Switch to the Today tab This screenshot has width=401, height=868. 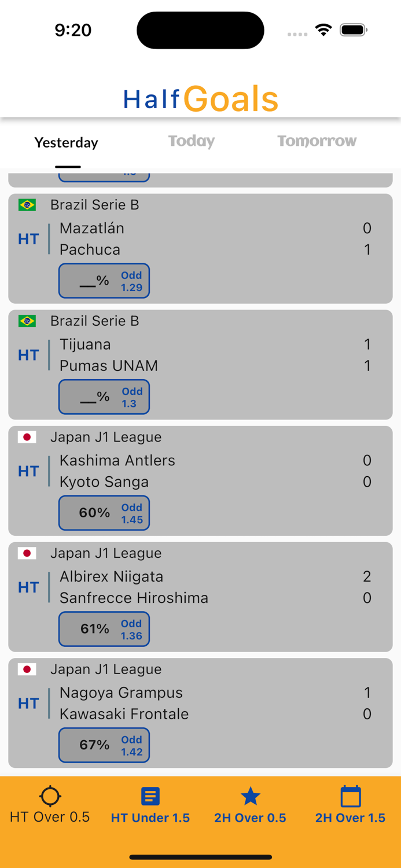(192, 141)
